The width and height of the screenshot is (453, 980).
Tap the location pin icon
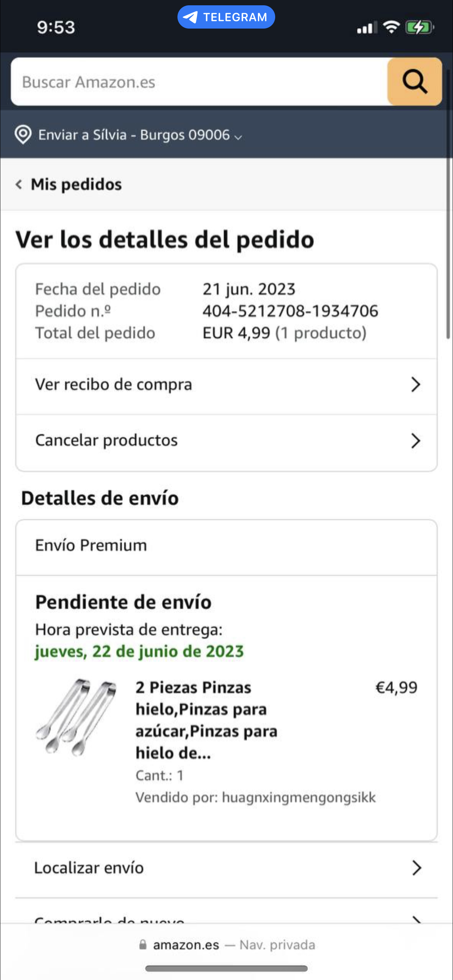click(x=23, y=134)
